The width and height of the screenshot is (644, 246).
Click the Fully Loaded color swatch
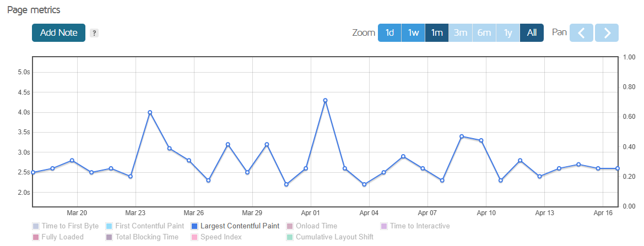pos(35,237)
